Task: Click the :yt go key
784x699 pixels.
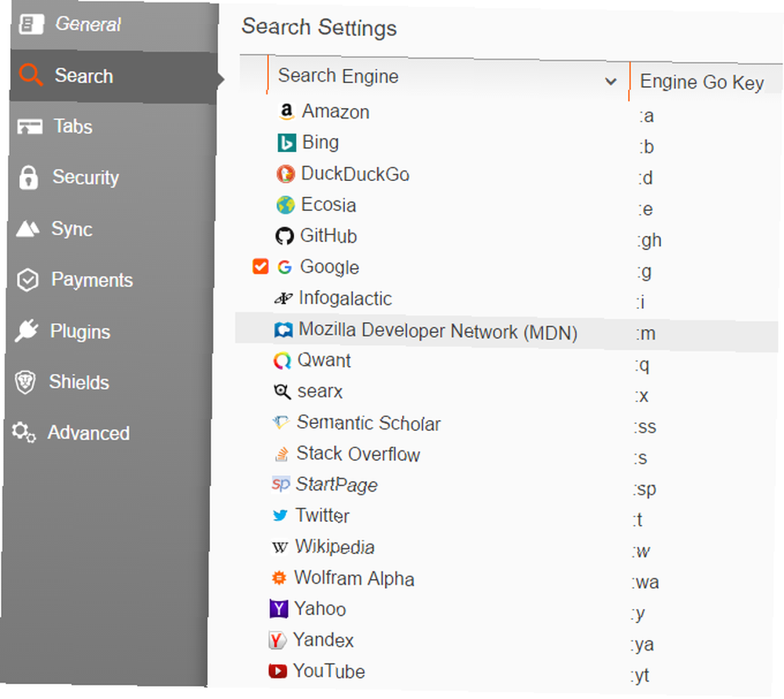Action: (640, 676)
